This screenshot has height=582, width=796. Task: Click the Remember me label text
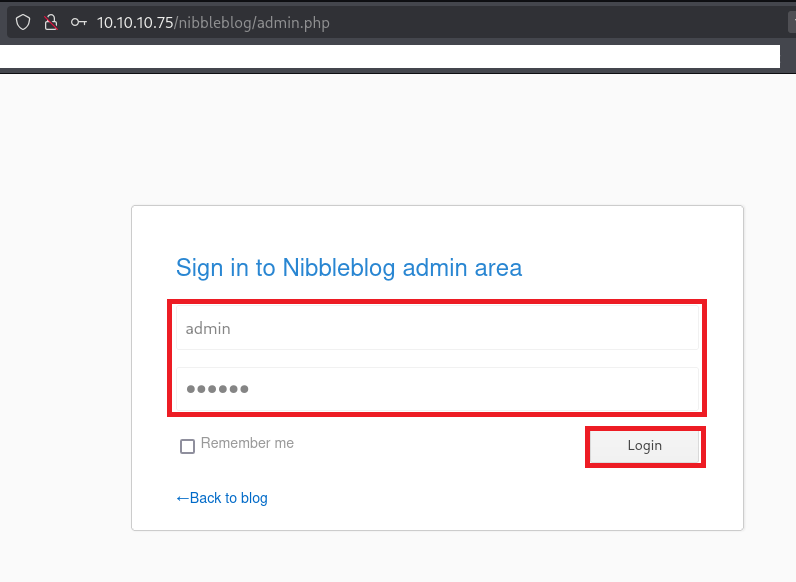(247, 443)
